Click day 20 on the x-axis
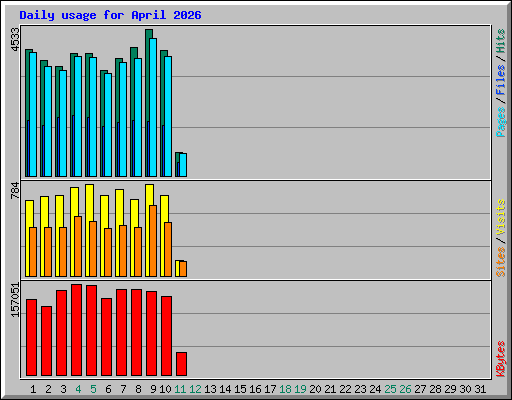This screenshot has width=512, height=400. point(315,389)
